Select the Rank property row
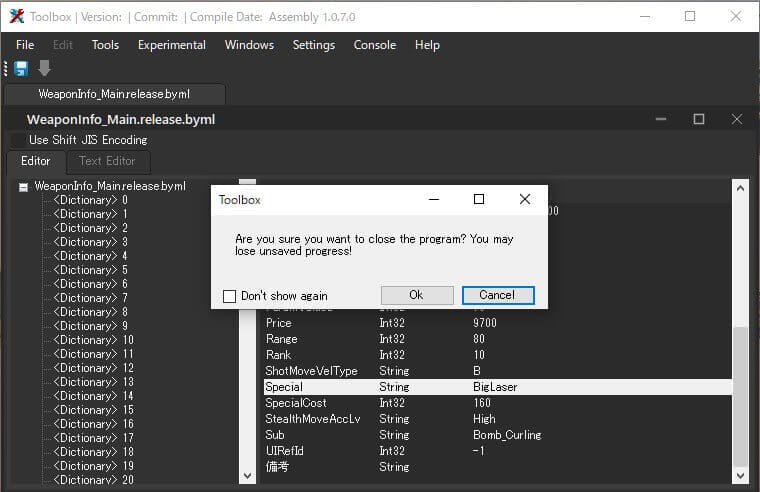Screen dimensions: 760x492 click(x=497, y=355)
